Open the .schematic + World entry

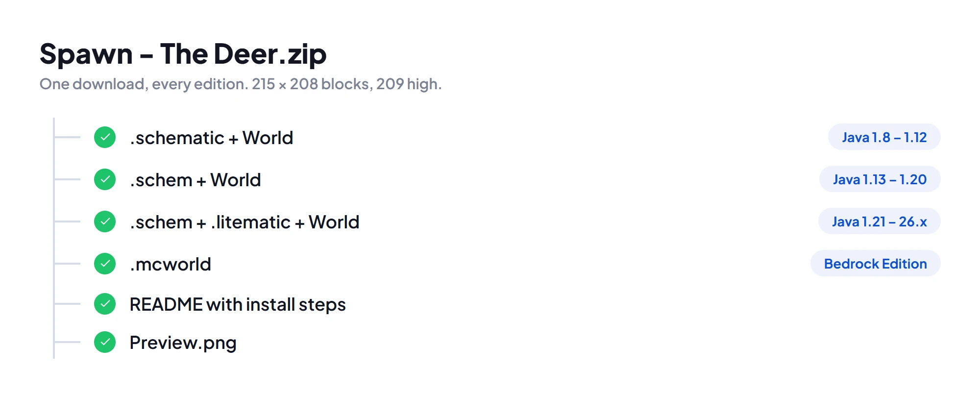point(211,138)
